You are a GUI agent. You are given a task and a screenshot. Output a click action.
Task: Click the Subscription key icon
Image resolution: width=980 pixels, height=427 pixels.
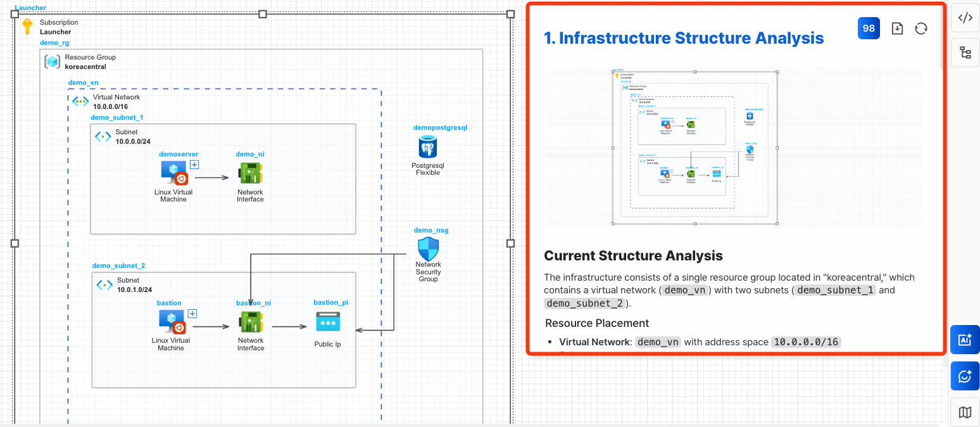[x=27, y=27]
